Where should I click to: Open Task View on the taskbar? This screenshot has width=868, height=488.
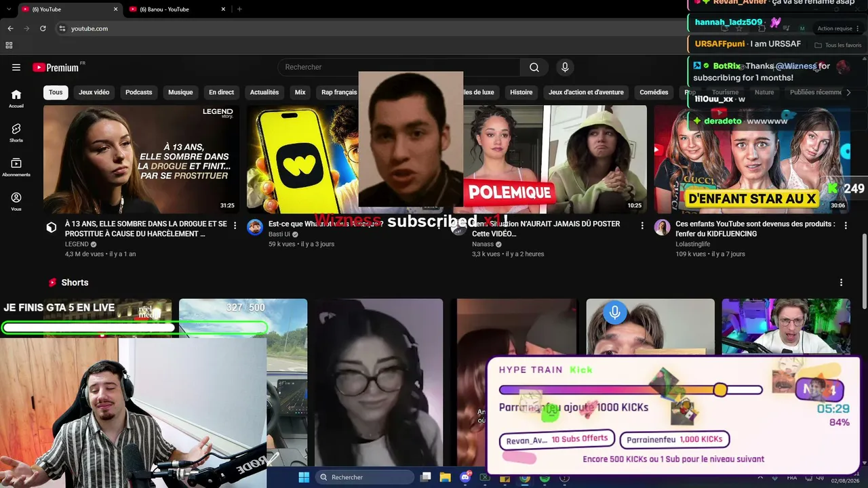click(426, 477)
